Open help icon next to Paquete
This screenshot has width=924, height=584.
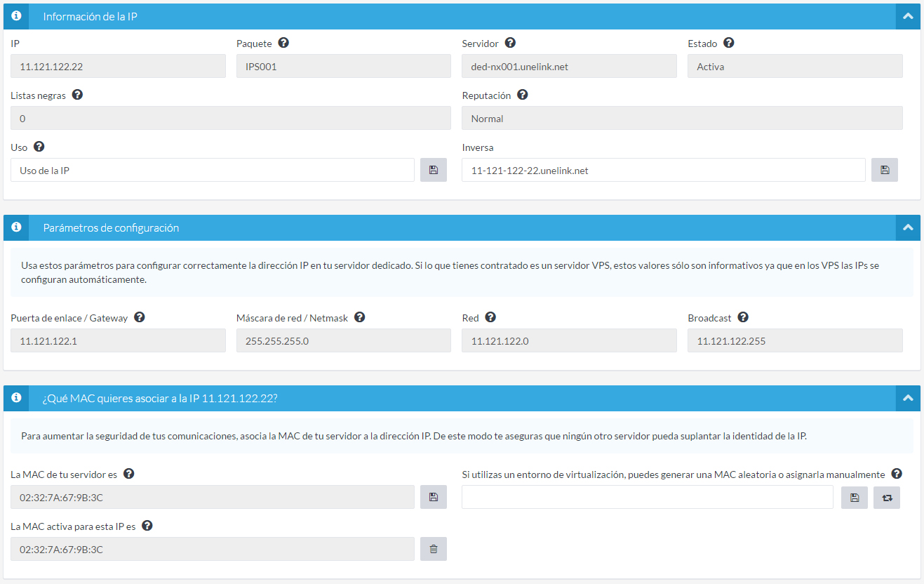point(283,43)
